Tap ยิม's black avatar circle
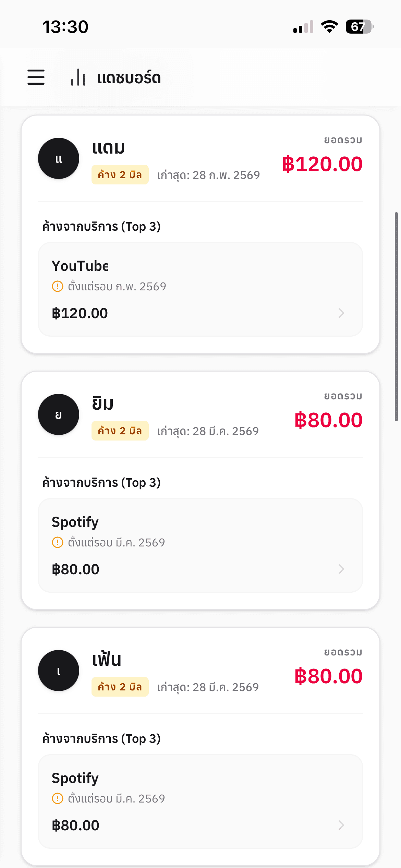 click(59, 414)
